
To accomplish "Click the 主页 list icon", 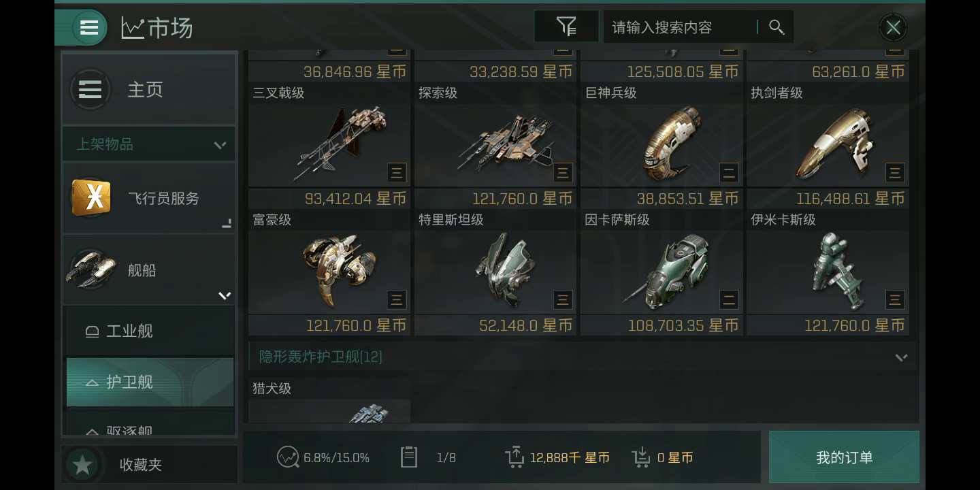I will (x=90, y=89).
